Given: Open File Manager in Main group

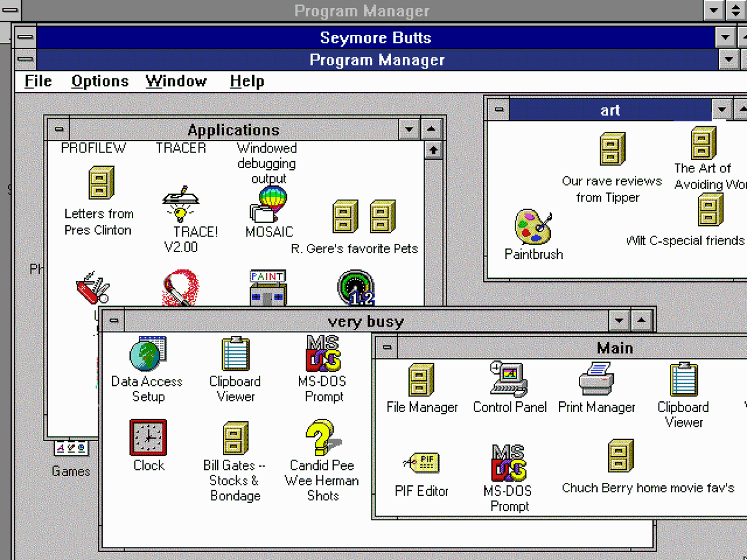Looking at the screenshot, I should pyautogui.click(x=421, y=380).
